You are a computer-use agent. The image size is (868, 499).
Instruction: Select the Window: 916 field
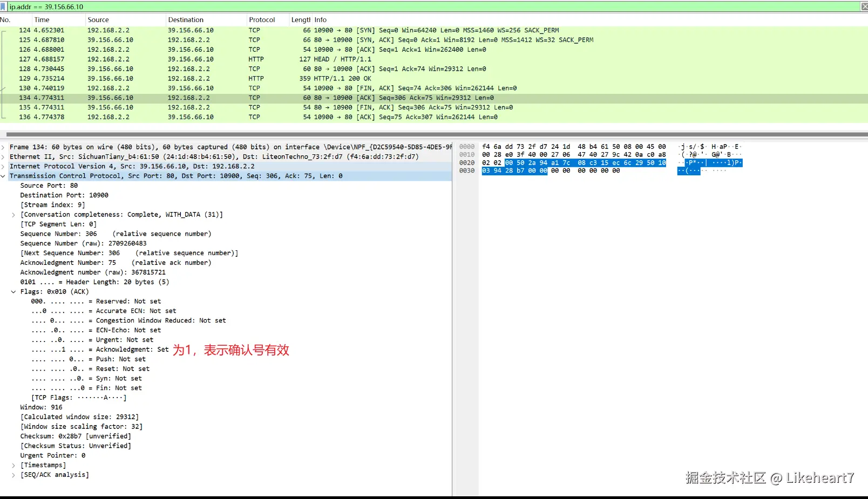pyautogui.click(x=42, y=408)
